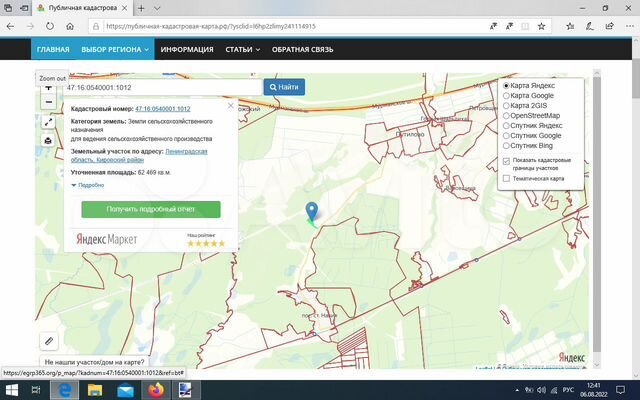The image size is (640, 400).
Task: Enable Тематическая карта checkbox
Action: 507,178
